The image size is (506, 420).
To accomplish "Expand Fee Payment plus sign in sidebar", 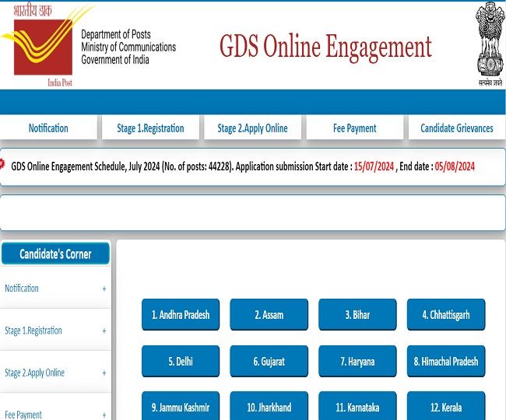I will tap(104, 415).
